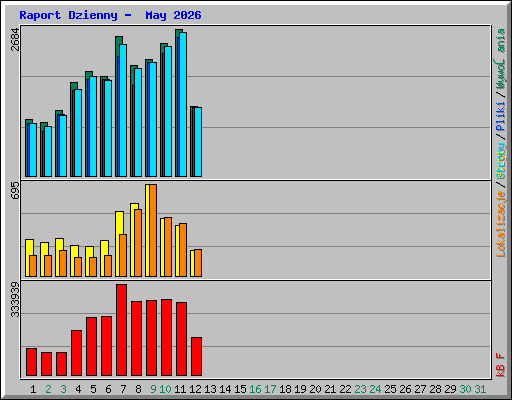
Task: Click the tallest cyan bar for day 11
Action: tap(183, 104)
